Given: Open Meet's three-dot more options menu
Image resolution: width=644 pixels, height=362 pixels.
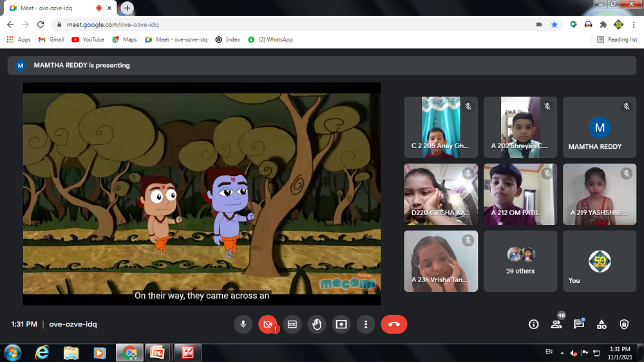Looking at the screenshot, I should point(365,325).
